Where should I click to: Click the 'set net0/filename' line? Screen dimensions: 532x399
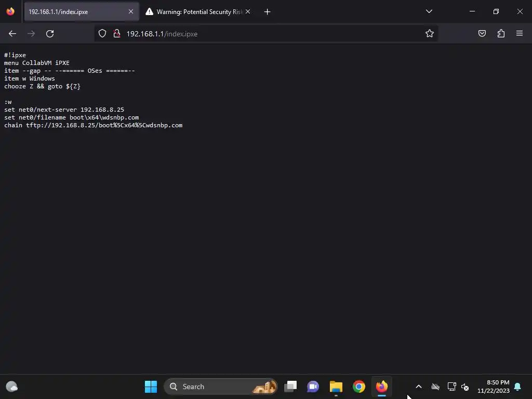pyautogui.click(x=71, y=117)
